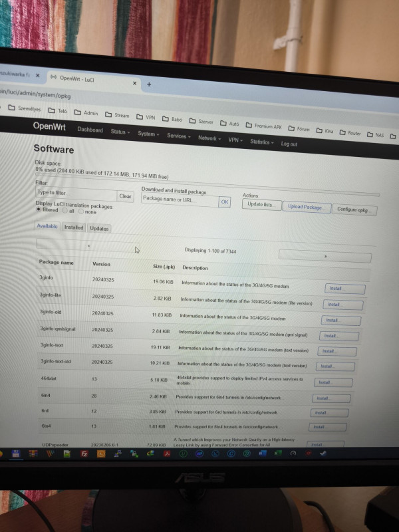
Task: Select the all translation packages option
Action: point(65,210)
